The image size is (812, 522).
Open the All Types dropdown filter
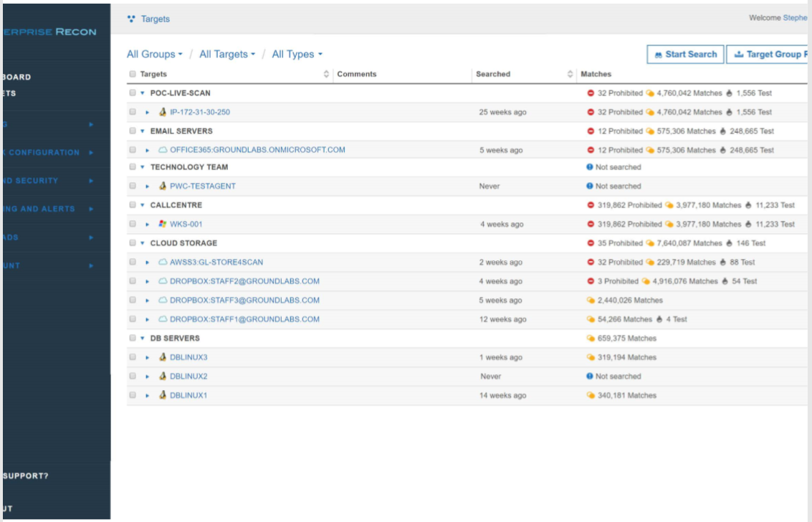pyautogui.click(x=297, y=54)
